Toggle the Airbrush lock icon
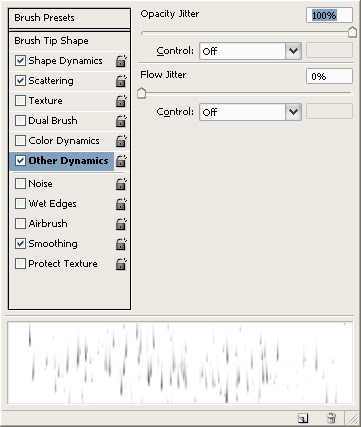The height and width of the screenshot is (427, 361). [x=121, y=224]
